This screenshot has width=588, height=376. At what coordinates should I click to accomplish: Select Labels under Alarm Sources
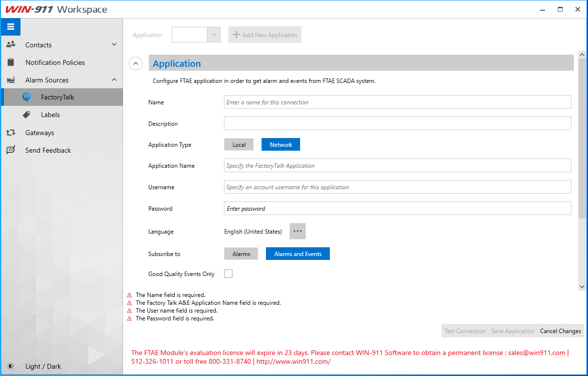[61, 115]
